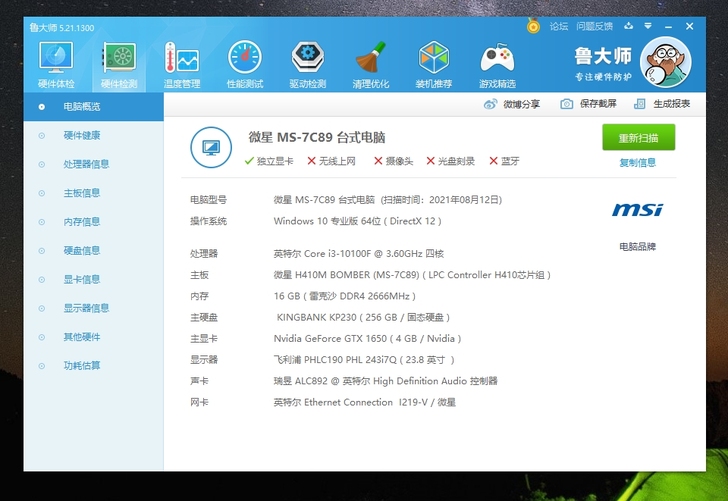Click the Weibo icon next to 微博分享

point(490,104)
